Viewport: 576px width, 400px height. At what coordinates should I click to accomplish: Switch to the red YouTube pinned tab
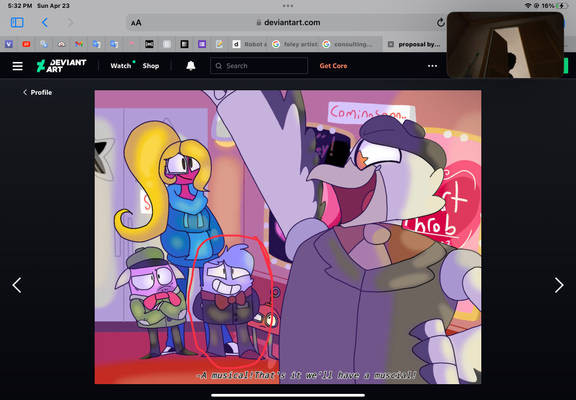point(26,44)
